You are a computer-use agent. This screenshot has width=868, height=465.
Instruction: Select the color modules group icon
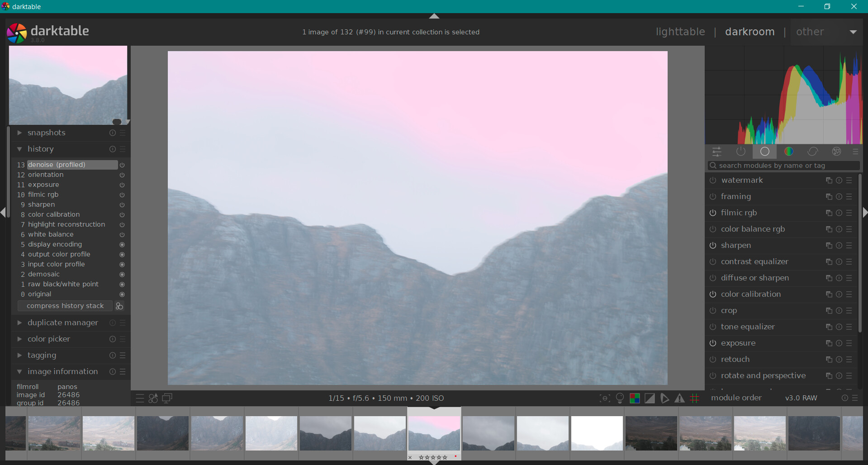pyautogui.click(x=789, y=152)
